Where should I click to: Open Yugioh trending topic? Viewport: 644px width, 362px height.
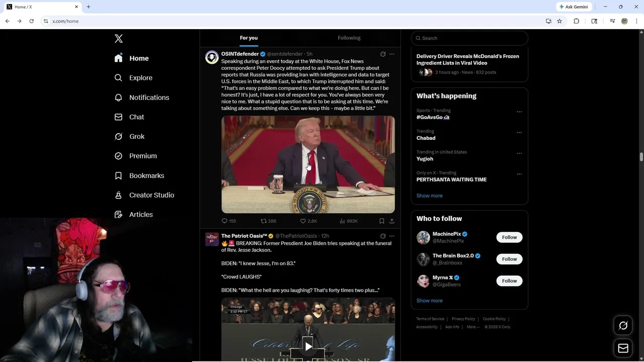click(425, 159)
